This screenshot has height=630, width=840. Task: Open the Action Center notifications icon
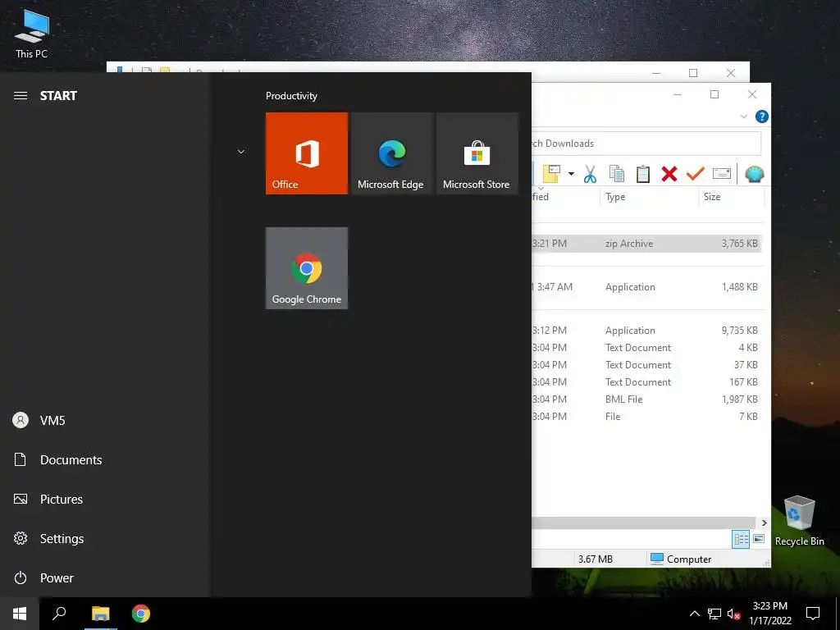[x=813, y=614]
